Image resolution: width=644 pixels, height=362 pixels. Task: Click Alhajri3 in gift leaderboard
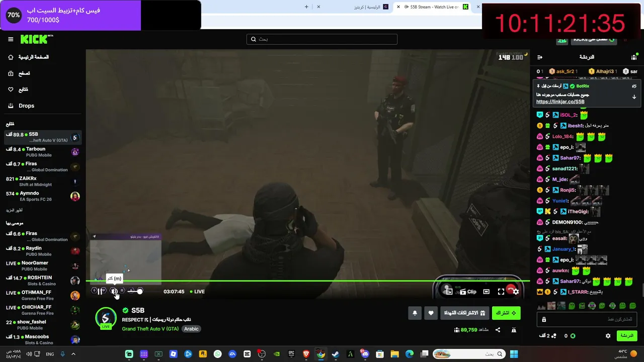[604, 71]
